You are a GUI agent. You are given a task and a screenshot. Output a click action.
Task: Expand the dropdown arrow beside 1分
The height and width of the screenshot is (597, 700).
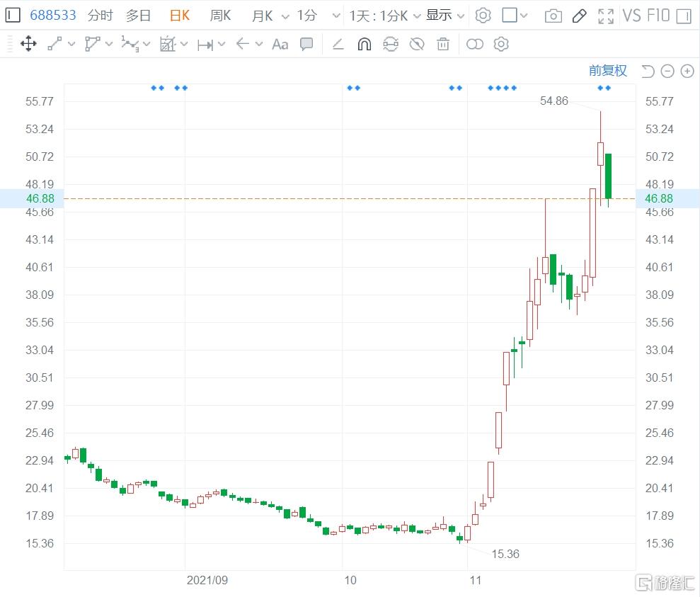(x=337, y=16)
